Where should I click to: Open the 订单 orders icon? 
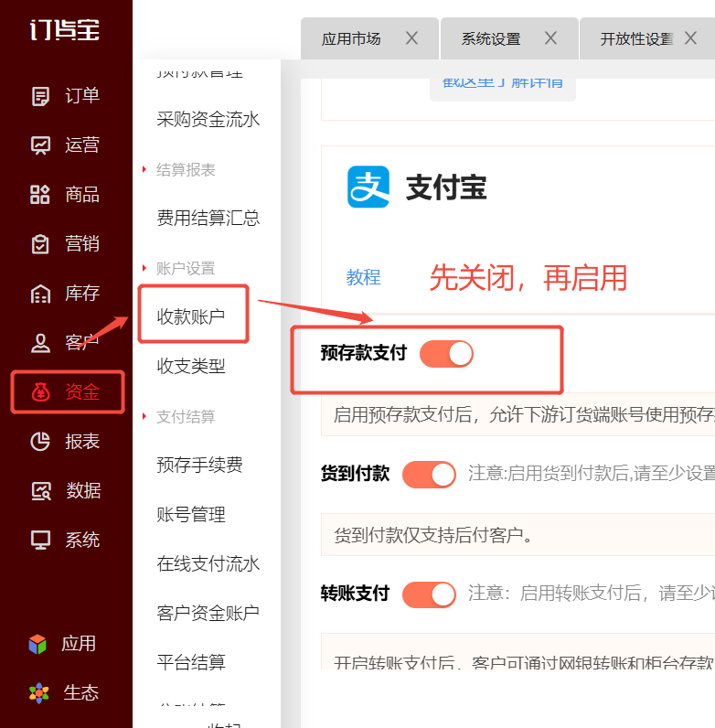point(40,96)
